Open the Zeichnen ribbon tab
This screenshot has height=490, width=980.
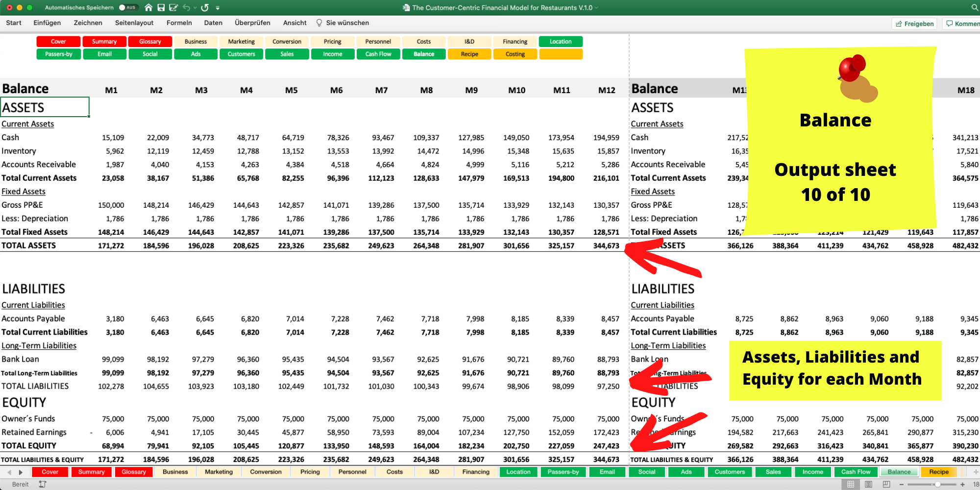point(88,23)
